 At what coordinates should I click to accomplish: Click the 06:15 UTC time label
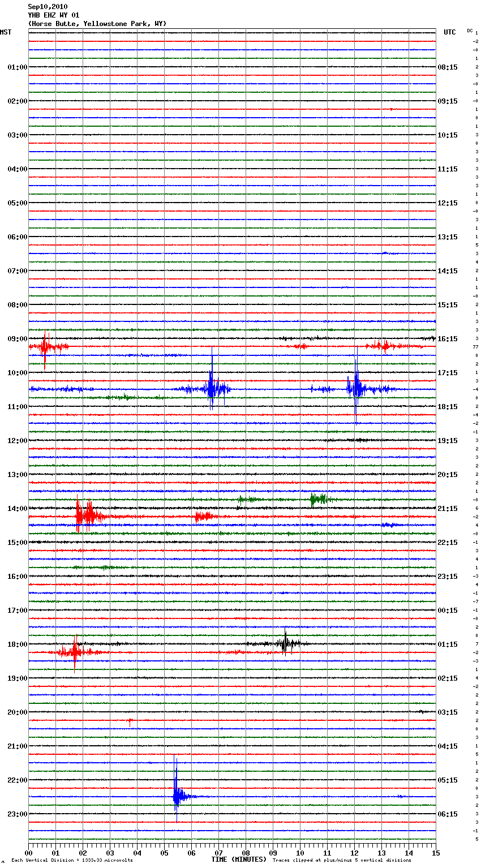pos(448,814)
